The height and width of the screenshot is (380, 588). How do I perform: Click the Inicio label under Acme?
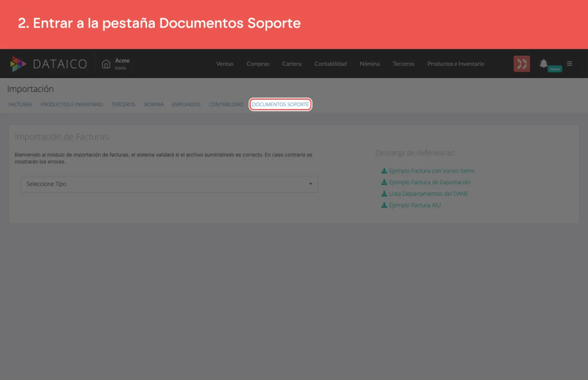120,68
